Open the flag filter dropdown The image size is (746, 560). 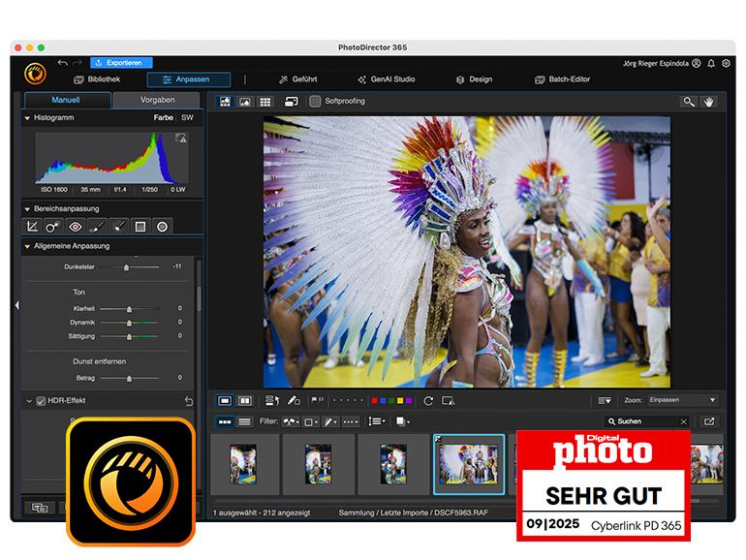pos(291,421)
